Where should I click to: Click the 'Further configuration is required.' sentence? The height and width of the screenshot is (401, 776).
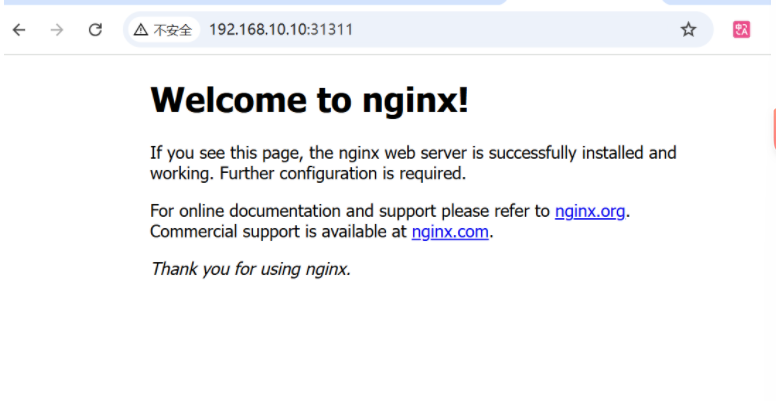(343, 174)
